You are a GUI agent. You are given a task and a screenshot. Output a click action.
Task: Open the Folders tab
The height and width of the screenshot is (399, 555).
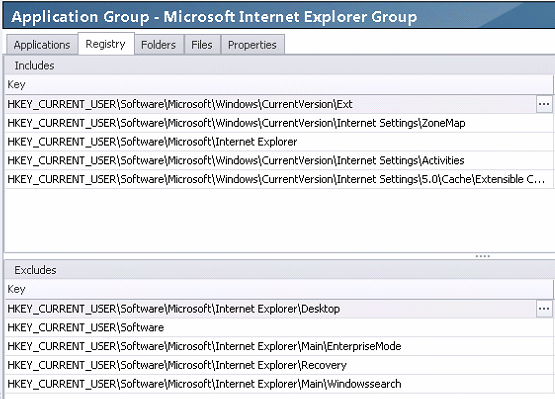(159, 45)
